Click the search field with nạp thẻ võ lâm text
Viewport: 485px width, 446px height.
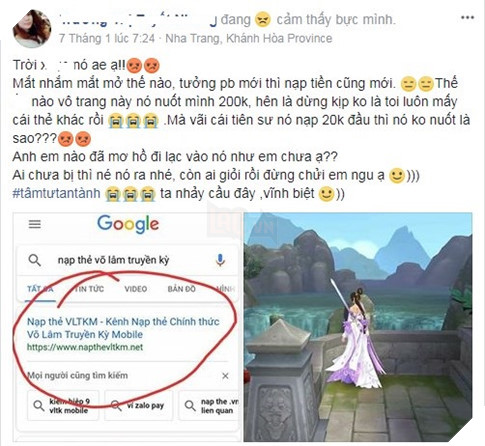[128, 260]
